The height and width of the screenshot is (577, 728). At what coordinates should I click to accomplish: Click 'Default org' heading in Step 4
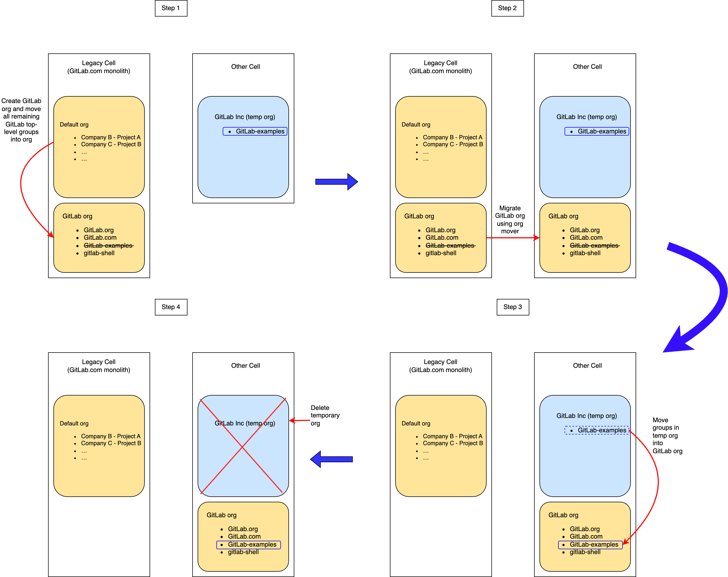click(74, 424)
